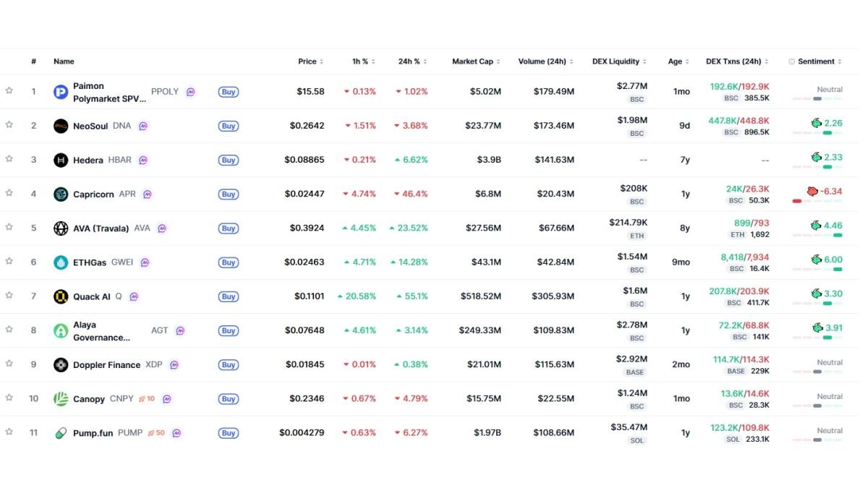Click sentiment bar under Capricorn -6.34

pyautogui.click(x=817, y=201)
